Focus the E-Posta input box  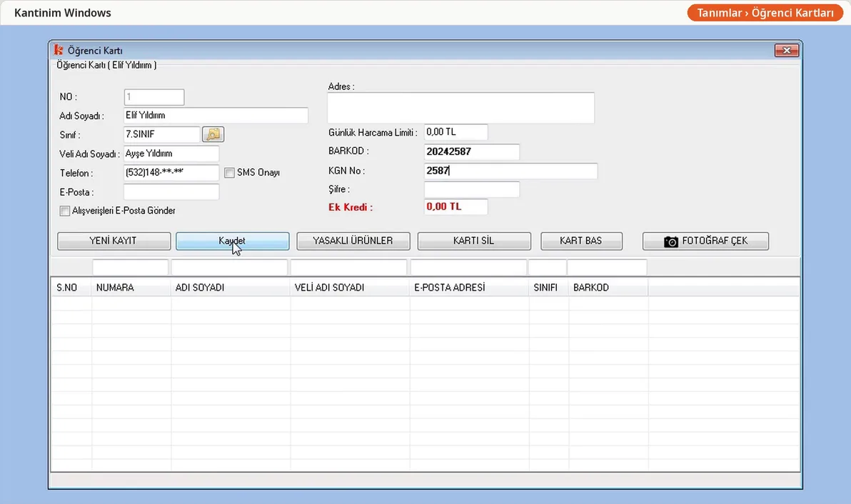[x=171, y=191]
